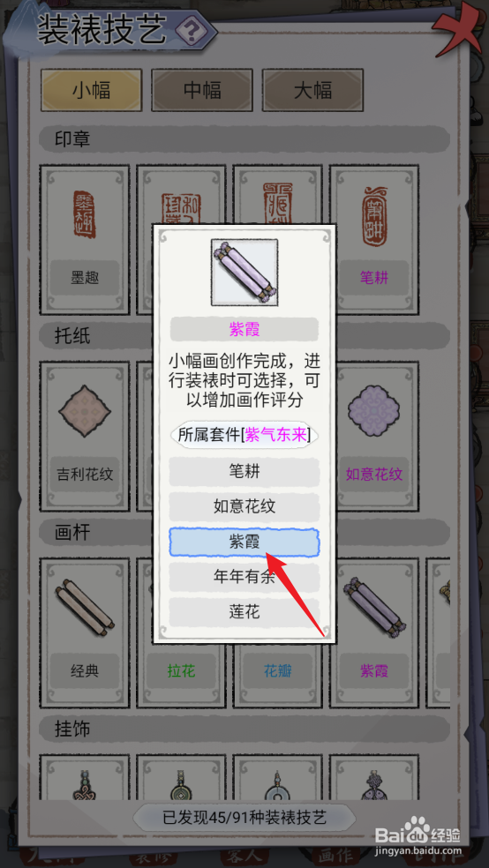This screenshot has height=868, width=489.
Task: Switch to the 小幅 tab
Action: pos(92,90)
